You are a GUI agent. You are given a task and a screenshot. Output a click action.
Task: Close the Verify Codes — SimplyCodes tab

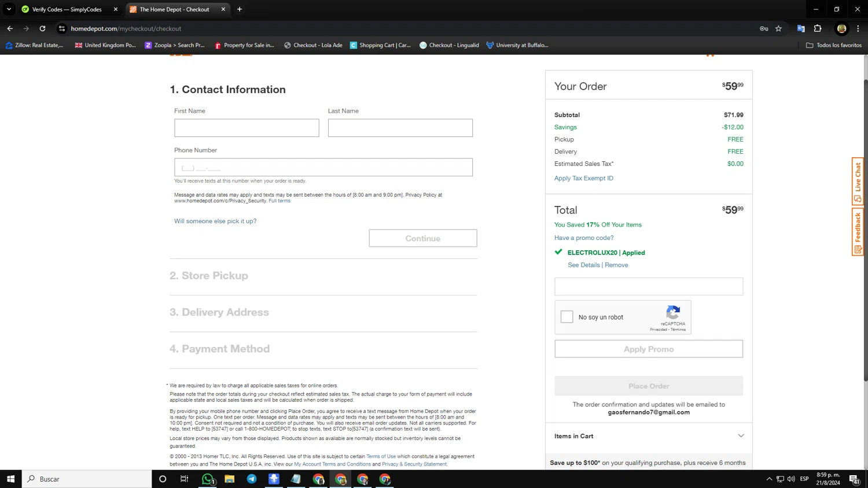point(116,9)
